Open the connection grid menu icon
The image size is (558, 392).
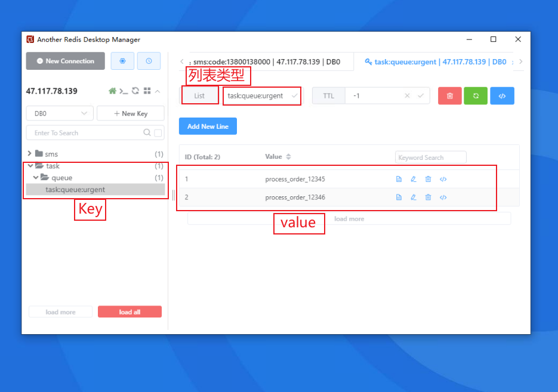coord(147,91)
